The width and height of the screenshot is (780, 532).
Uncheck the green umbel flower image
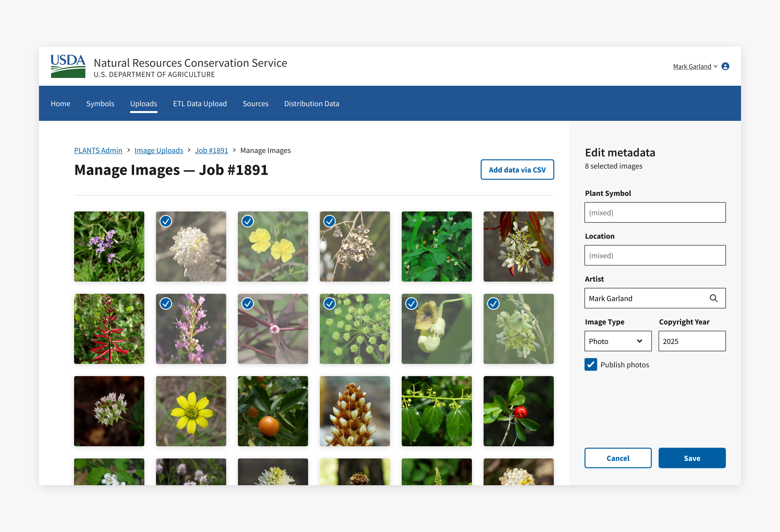[330, 304]
